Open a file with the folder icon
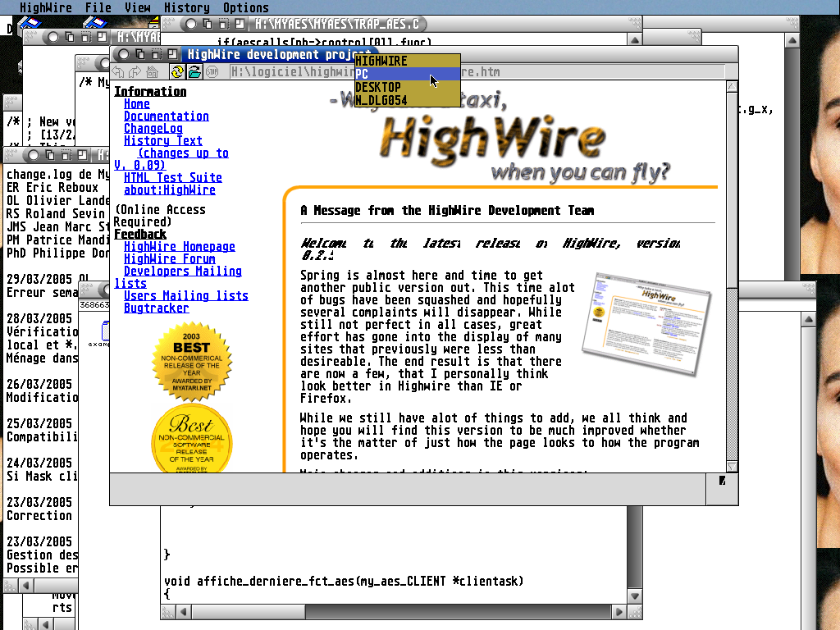This screenshot has width=840, height=630. (194, 72)
